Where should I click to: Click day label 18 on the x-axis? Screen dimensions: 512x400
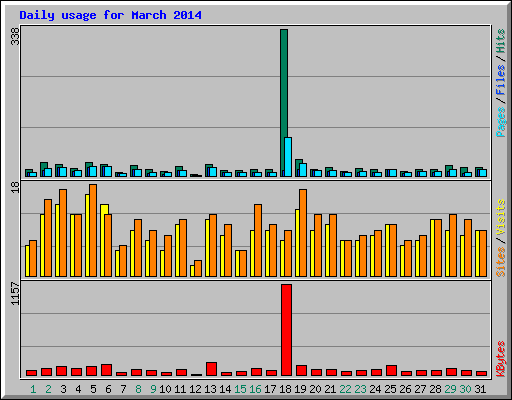pyautogui.click(x=285, y=389)
